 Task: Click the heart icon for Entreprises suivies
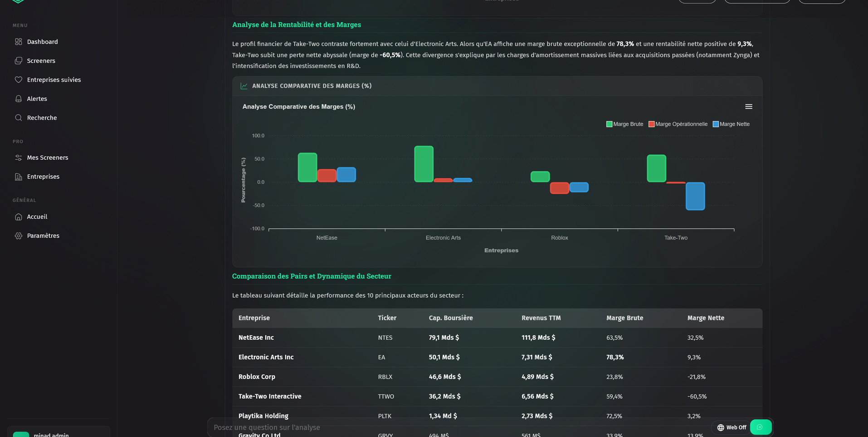point(19,79)
